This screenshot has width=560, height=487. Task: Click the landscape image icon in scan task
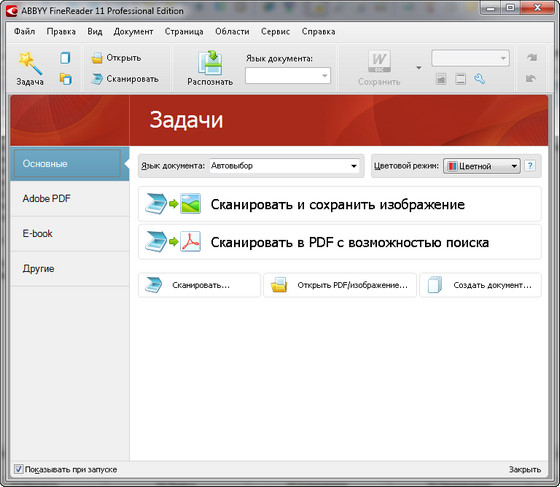190,204
